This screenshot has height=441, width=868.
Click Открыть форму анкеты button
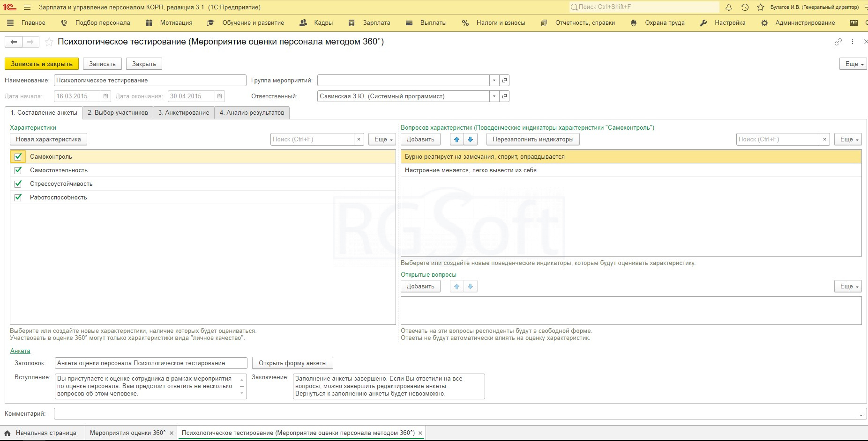point(292,363)
